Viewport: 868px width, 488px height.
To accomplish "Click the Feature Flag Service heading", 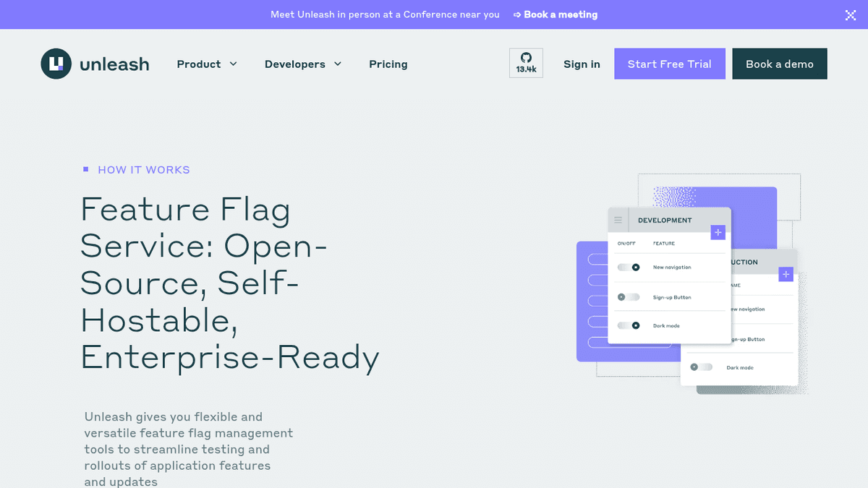I will [x=230, y=283].
